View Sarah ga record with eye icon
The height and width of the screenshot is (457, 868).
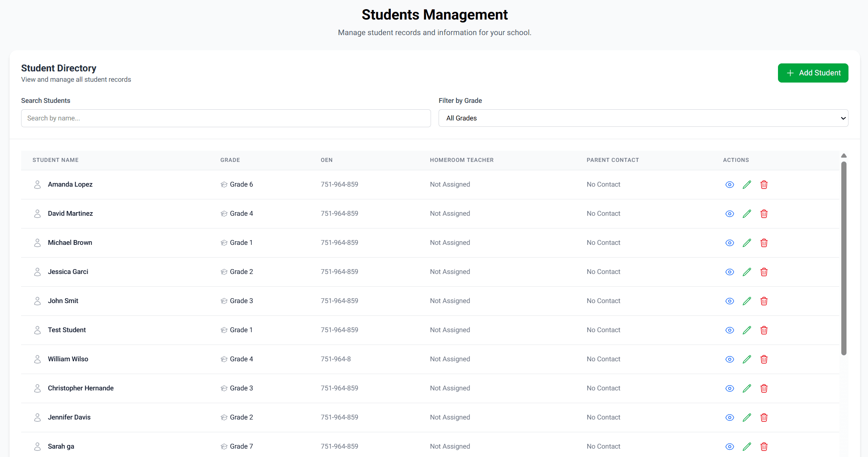point(729,447)
